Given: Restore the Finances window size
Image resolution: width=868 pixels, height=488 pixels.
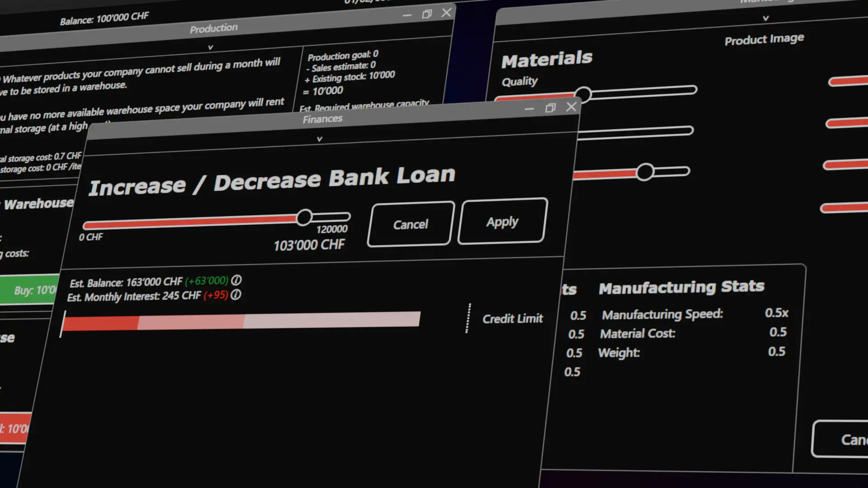Looking at the screenshot, I should coord(550,108).
